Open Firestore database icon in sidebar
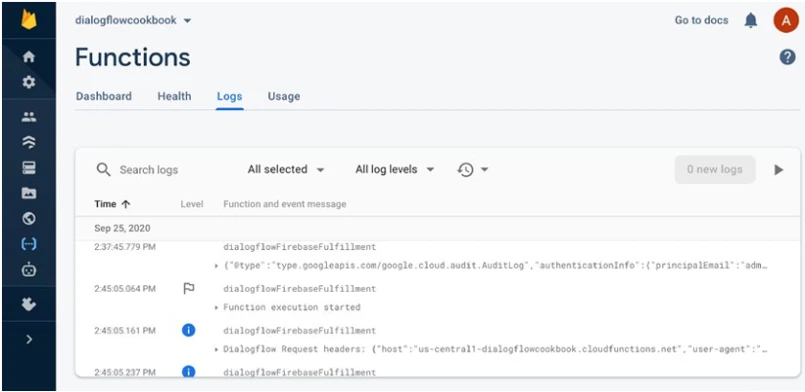805x392 pixels. coord(29,143)
